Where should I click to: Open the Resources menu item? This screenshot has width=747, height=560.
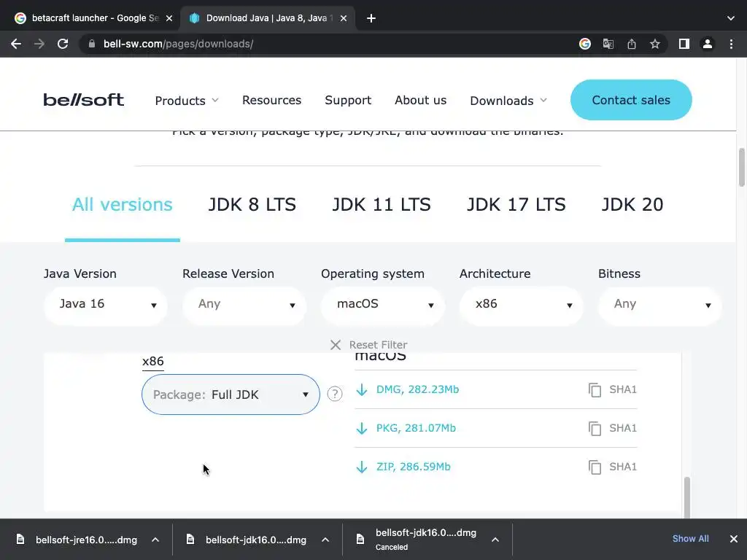271,100
